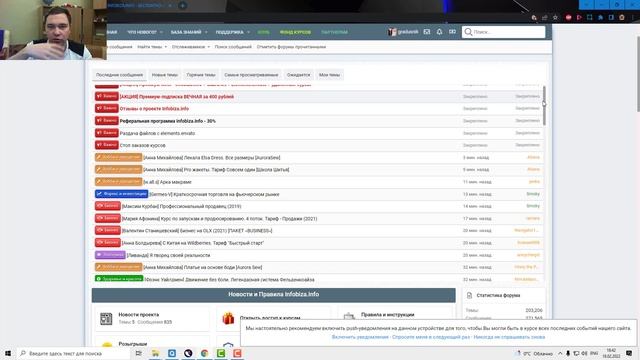640x360 pixels.
Task: Bookmark page with the star icon
Action: pos(555,18)
